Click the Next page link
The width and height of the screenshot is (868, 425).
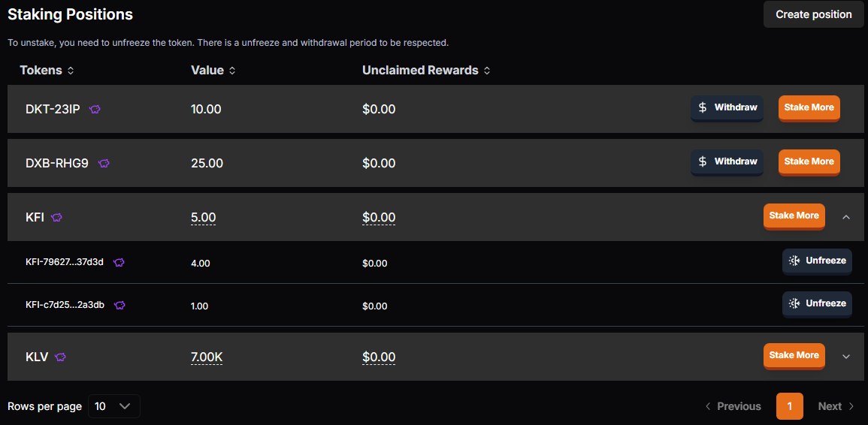[x=836, y=406]
